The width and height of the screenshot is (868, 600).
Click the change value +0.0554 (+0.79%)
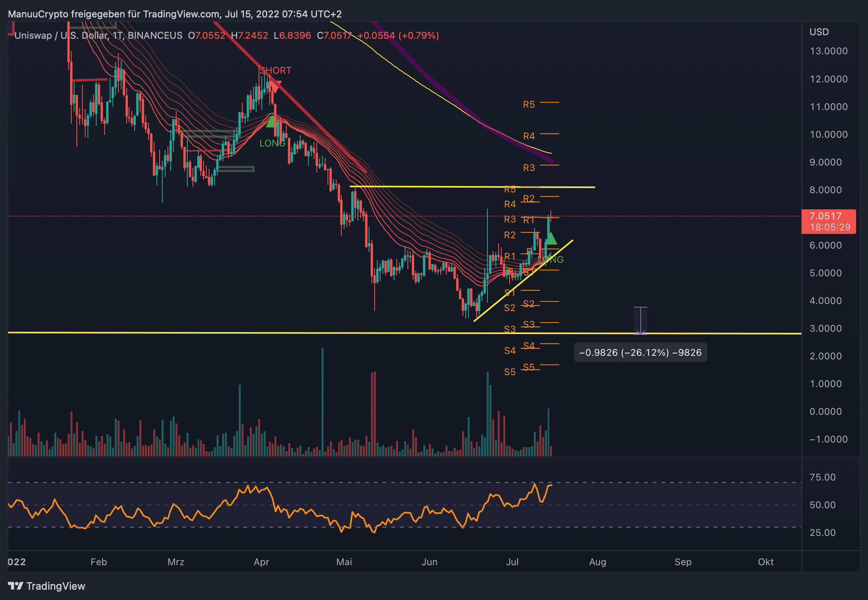[398, 36]
